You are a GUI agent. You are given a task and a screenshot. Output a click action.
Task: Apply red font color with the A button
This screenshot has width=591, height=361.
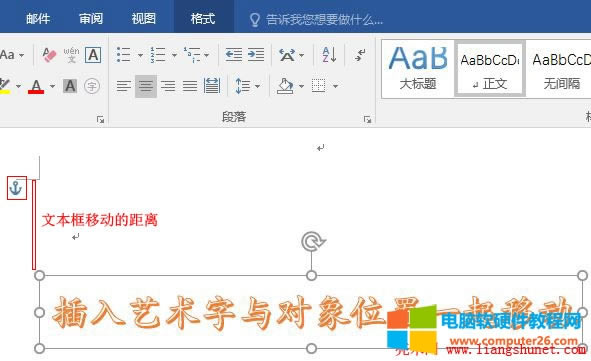point(36,86)
